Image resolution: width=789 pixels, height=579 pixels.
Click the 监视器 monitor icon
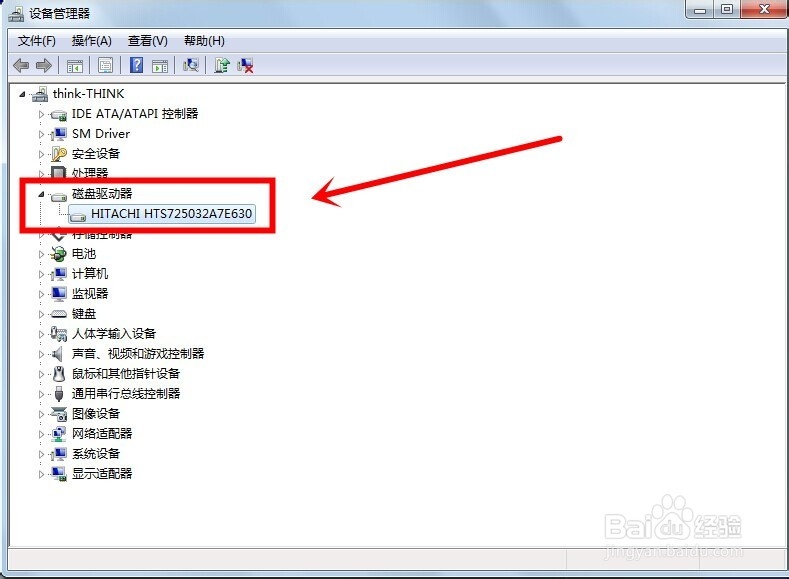pos(59,294)
